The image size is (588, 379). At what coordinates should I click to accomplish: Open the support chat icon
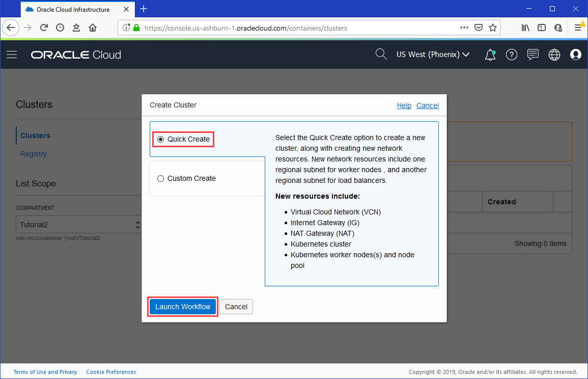[533, 55]
